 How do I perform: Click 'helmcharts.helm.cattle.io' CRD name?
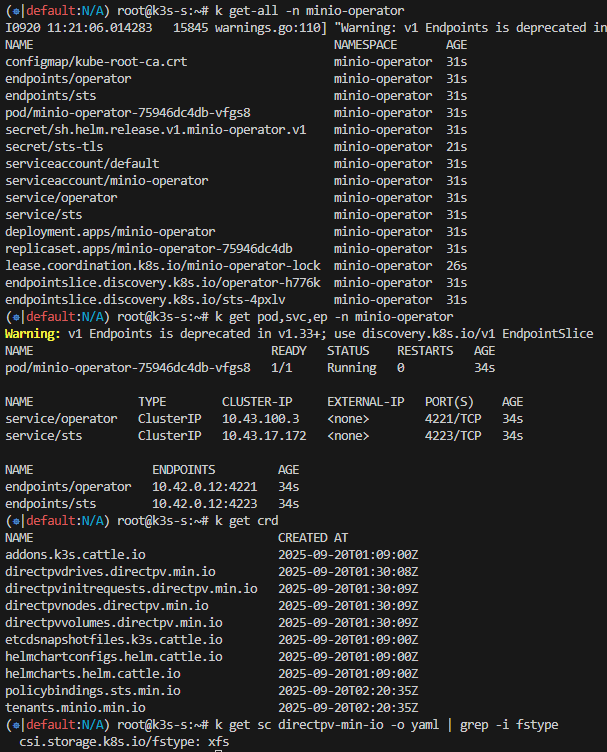coord(93,674)
